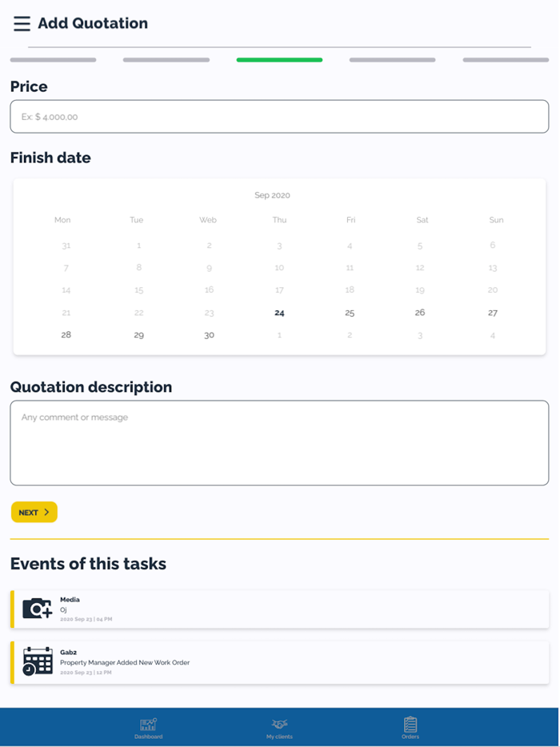Pick September 25 as finish date
Viewport: 560px width, 747px height.
click(350, 313)
